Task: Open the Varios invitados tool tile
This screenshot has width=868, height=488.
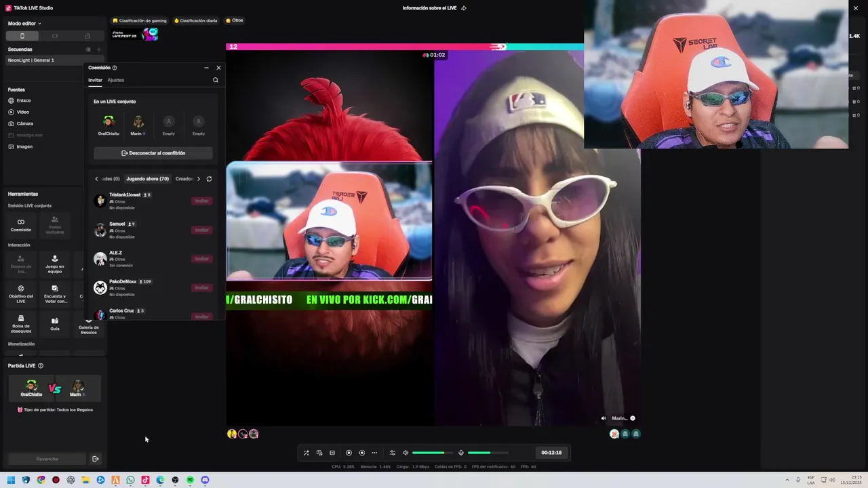Action: click(55, 225)
